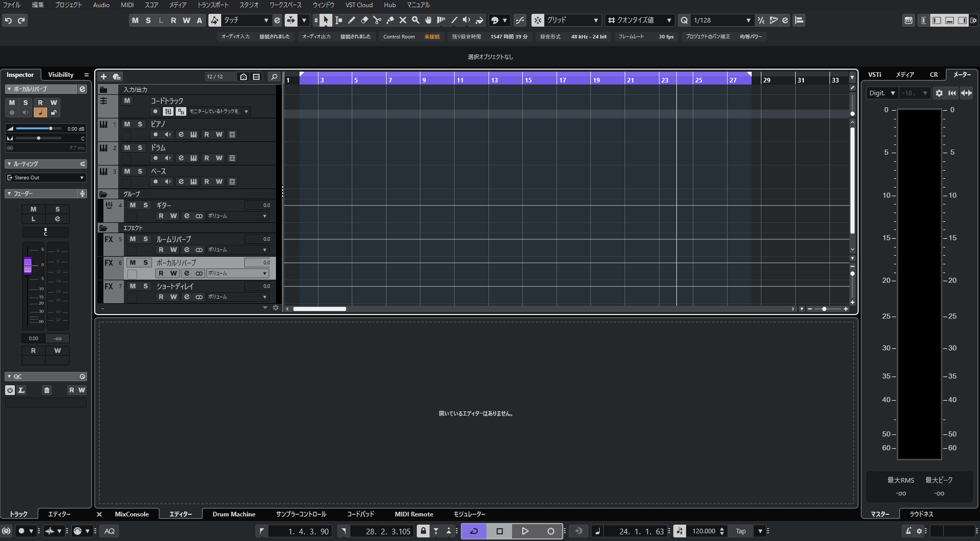Toggle the cycle loop button
Screen dimensions: 980x541
point(474,531)
